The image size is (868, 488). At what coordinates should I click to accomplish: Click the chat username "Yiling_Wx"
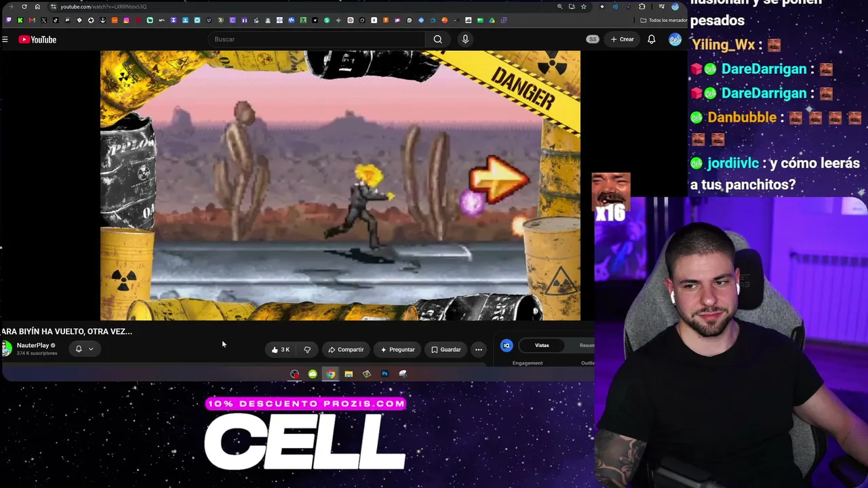click(723, 45)
